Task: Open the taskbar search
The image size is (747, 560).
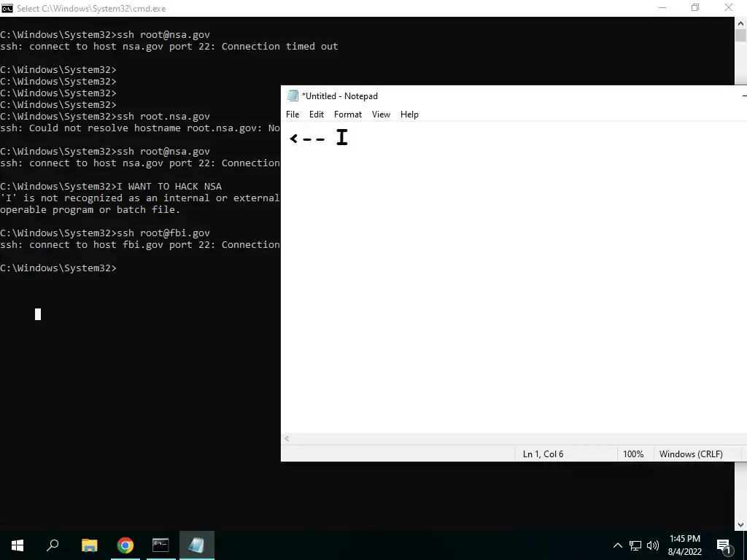Action: [53, 545]
